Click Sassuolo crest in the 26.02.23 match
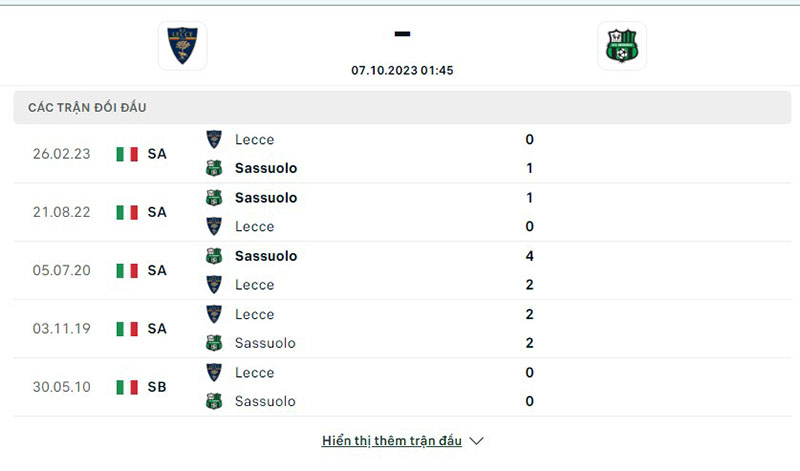This screenshot has width=800, height=471. click(x=214, y=168)
